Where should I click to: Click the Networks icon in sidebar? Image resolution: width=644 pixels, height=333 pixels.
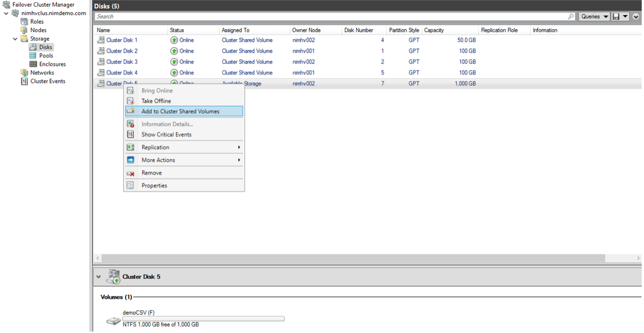[x=24, y=73]
